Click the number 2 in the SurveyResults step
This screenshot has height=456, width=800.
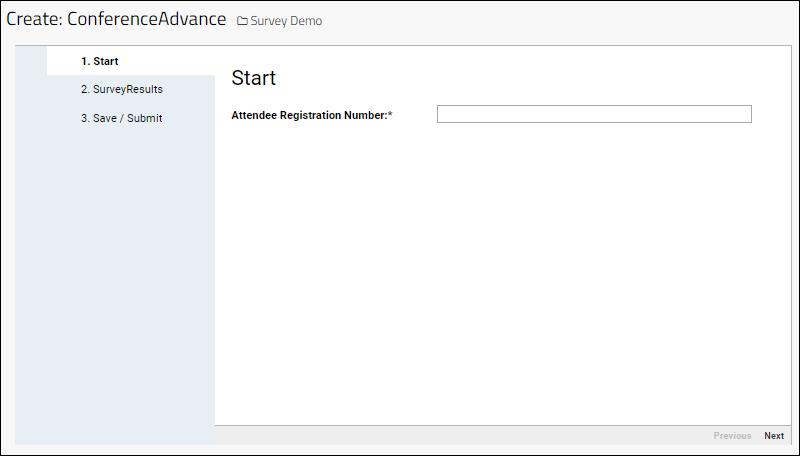[84, 90]
